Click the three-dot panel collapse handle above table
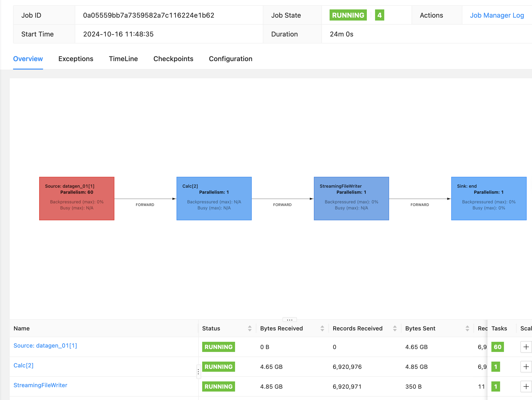Image resolution: width=532 pixels, height=400 pixels. (289, 320)
